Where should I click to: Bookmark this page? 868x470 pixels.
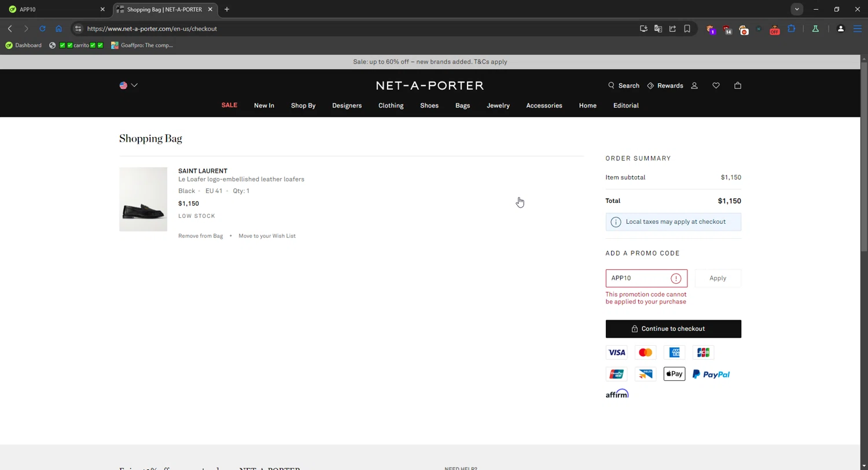tap(687, 28)
